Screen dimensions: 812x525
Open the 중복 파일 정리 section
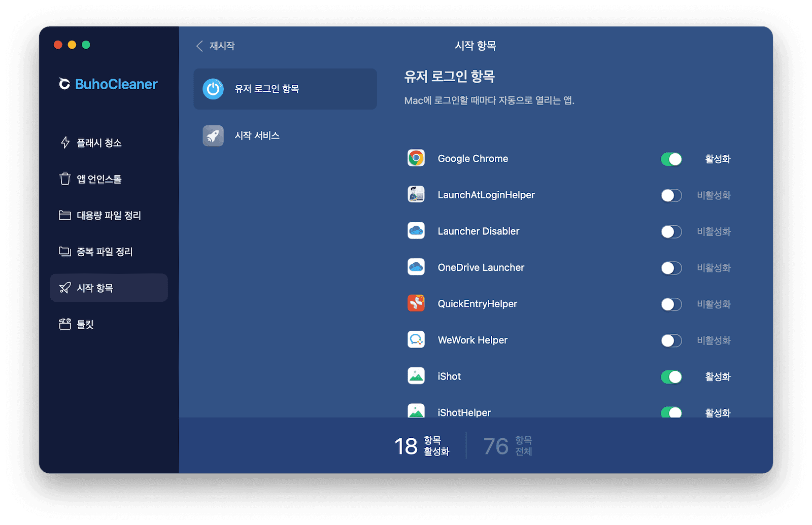[109, 252]
